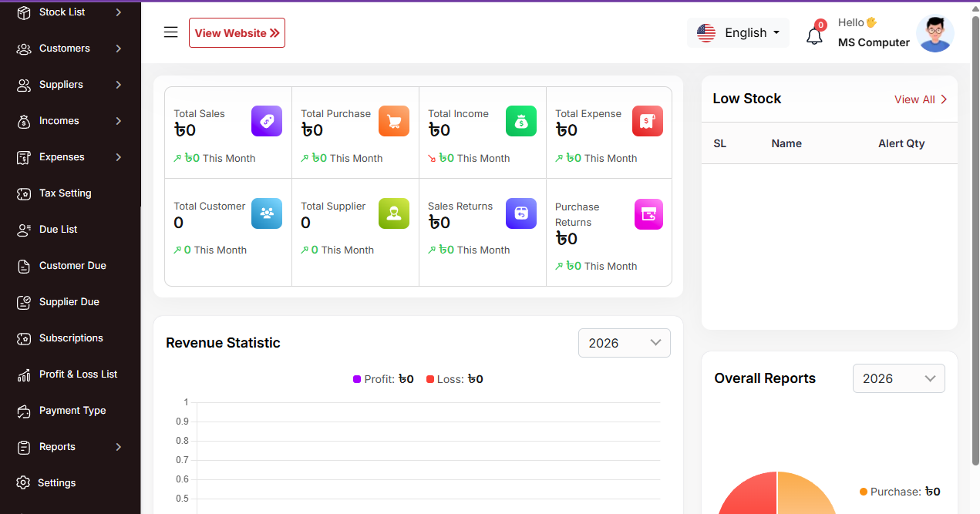This screenshot has width=980, height=514.
Task: Click the hamburger menu icon
Action: 171,32
